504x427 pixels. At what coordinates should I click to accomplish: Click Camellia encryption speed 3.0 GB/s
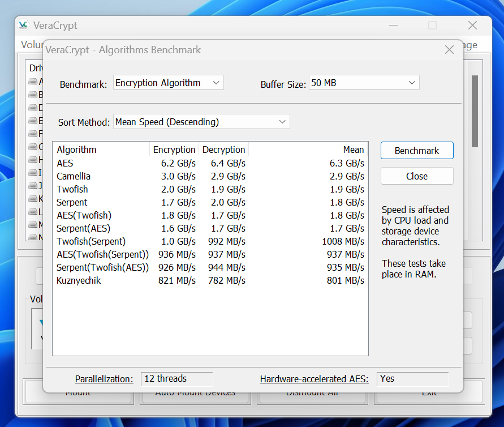coord(178,176)
